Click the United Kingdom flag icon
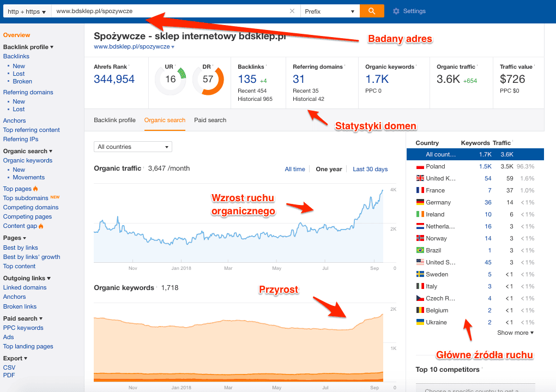Viewport: 556px width, 392px height. click(420, 178)
